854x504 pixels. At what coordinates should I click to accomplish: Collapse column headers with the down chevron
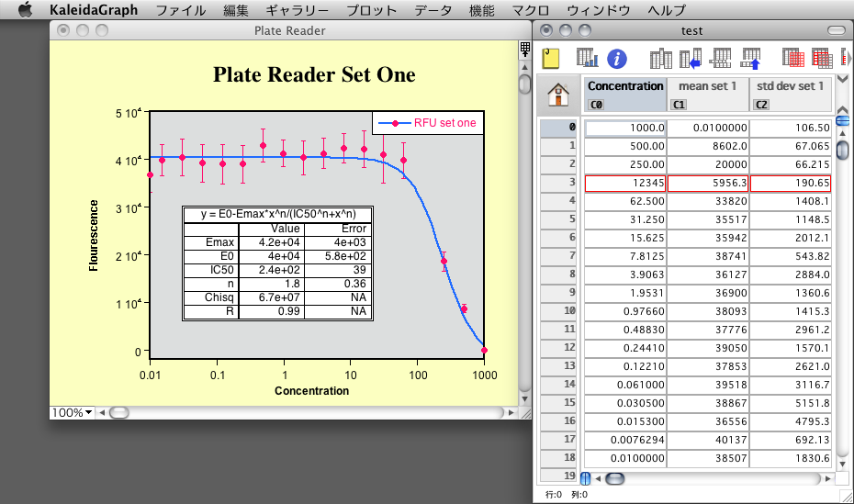842,79
